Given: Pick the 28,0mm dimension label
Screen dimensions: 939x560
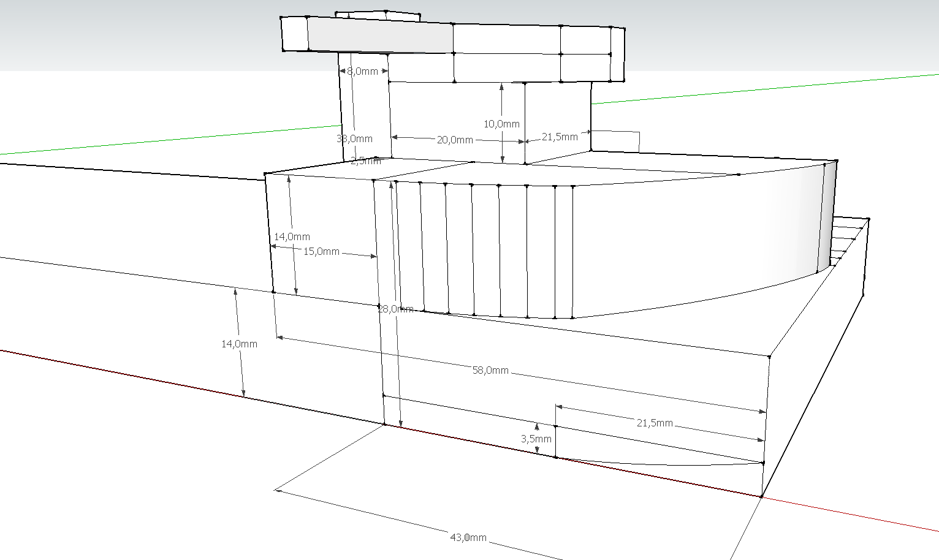Looking at the screenshot, I should tap(395, 309).
